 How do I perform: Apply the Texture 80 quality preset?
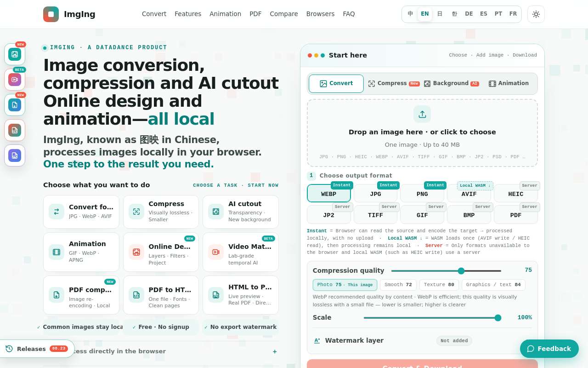(x=439, y=285)
